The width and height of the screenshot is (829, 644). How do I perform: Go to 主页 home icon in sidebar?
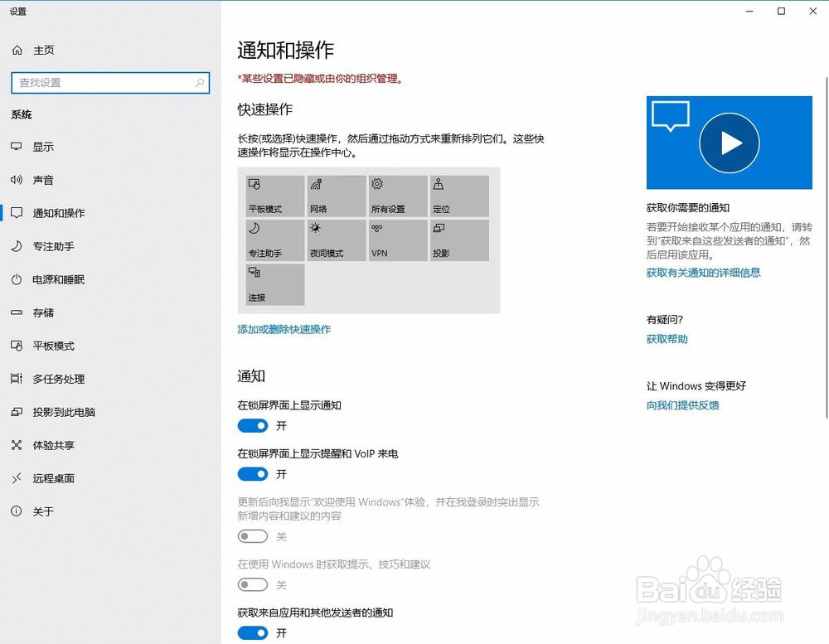coord(17,51)
